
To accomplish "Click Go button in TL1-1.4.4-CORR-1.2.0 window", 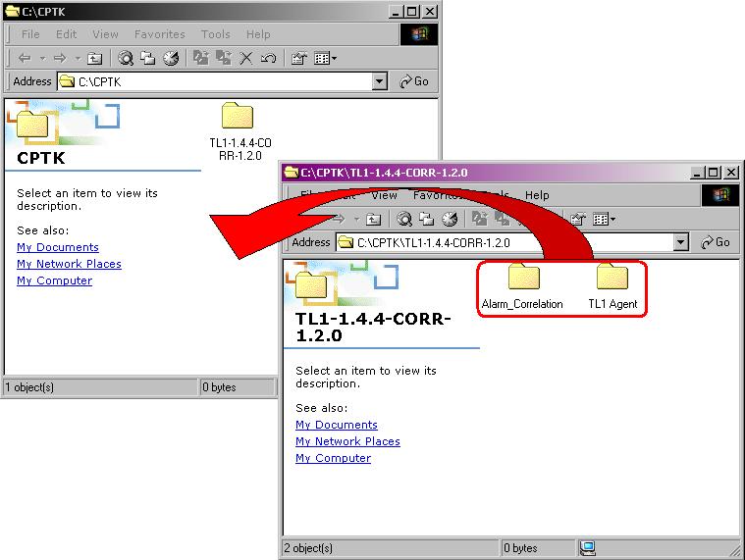I will [716, 242].
